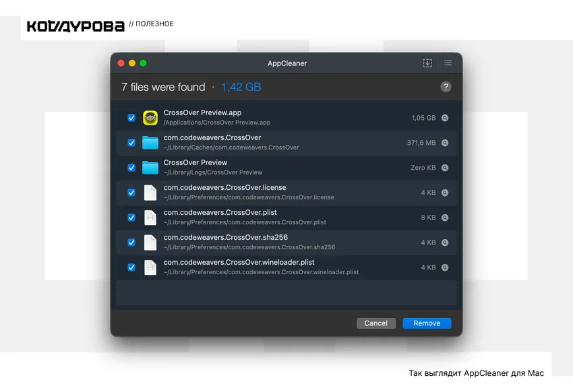Click magnifier for wineloader.plist row

click(x=445, y=267)
